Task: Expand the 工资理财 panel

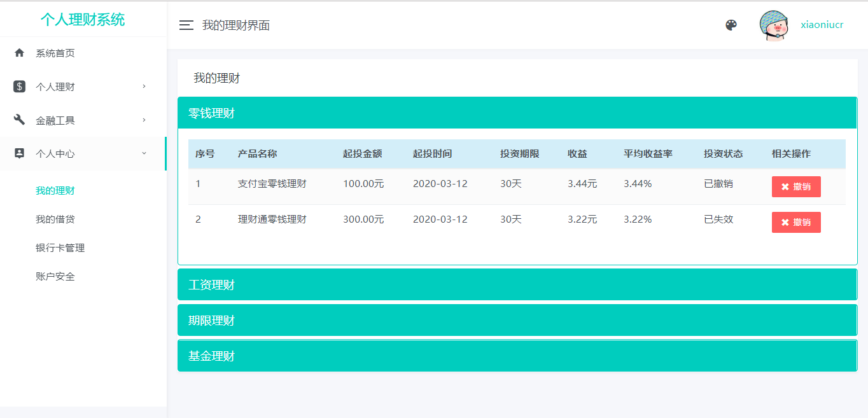Action: coord(517,284)
